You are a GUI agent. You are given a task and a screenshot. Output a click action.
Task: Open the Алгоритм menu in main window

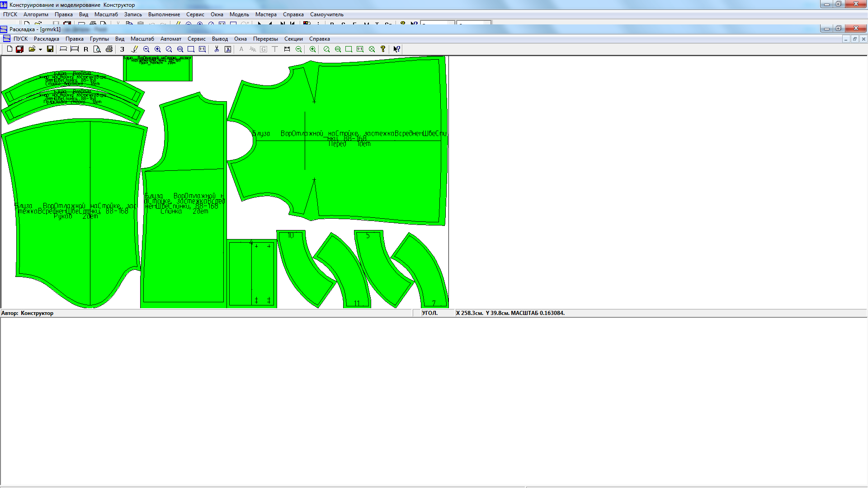point(36,14)
